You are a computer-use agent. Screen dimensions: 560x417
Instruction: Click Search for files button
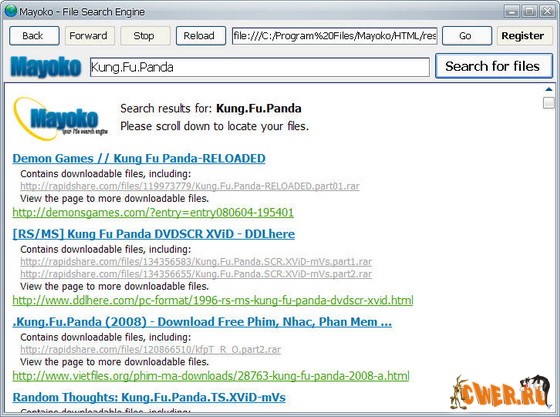[494, 66]
